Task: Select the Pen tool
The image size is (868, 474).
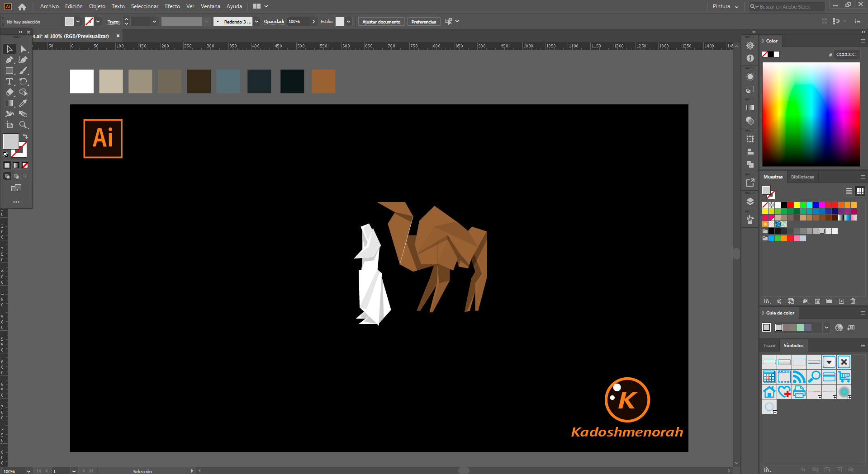Action: click(x=9, y=60)
